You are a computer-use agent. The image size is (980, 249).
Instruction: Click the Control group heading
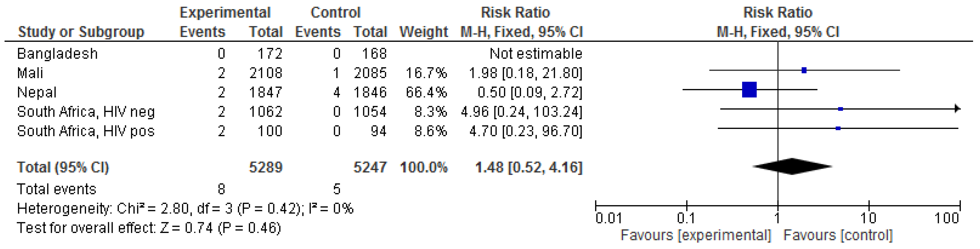pos(335,13)
